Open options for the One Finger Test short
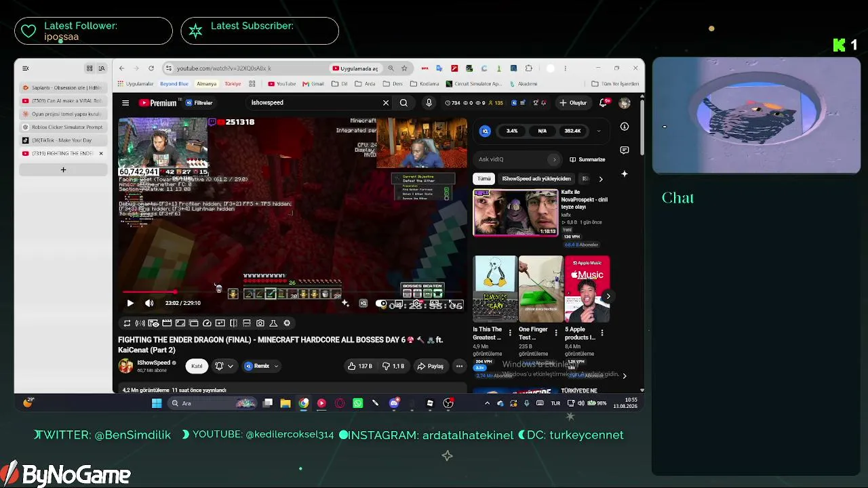The image size is (868, 488). tap(556, 333)
